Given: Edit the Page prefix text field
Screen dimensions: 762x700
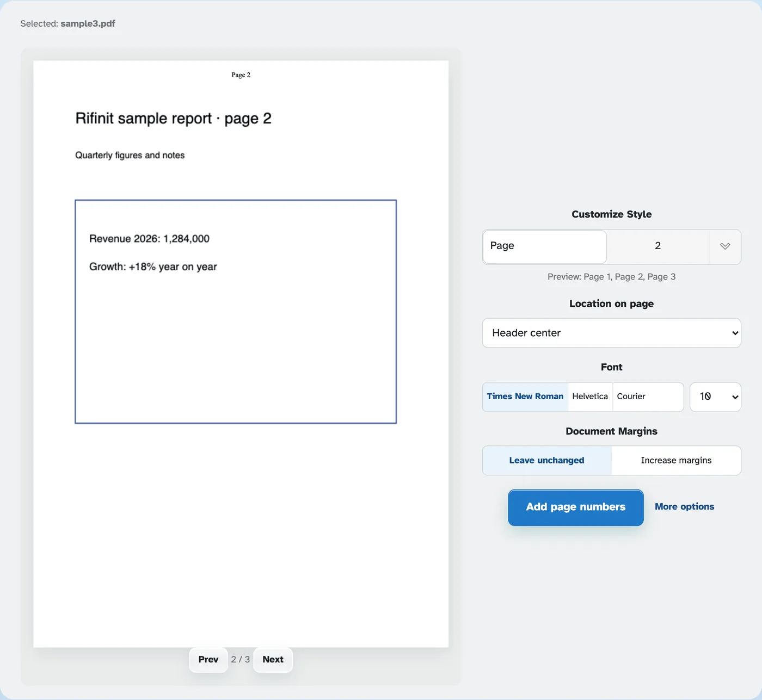Looking at the screenshot, I should tap(545, 246).
